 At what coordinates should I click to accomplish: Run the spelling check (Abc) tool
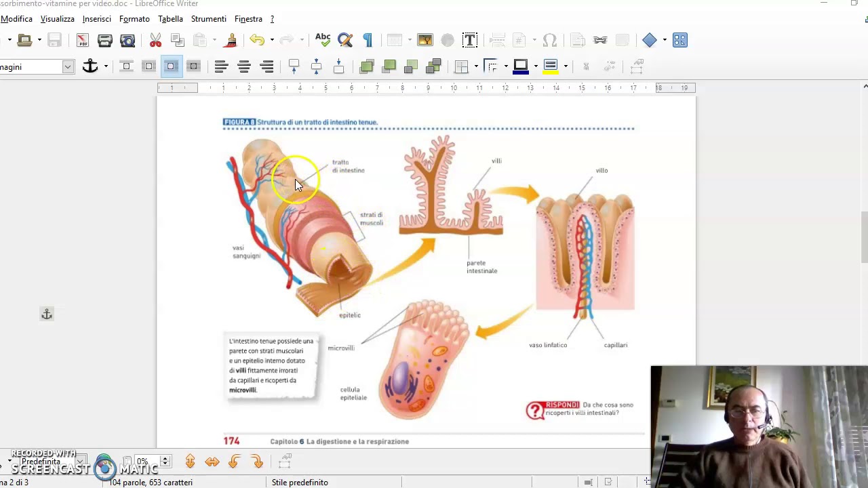tap(323, 41)
